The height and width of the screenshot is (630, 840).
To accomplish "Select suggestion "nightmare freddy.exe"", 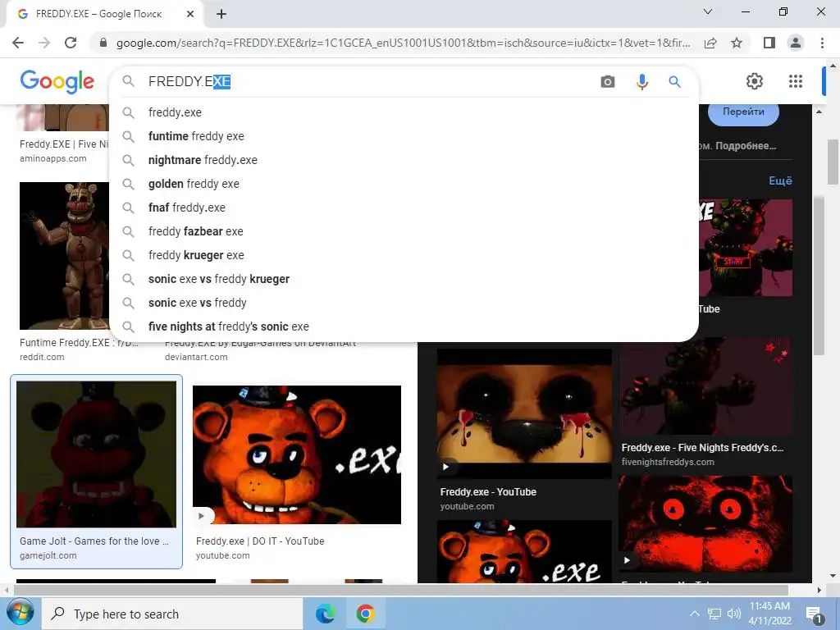I will (404, 160).
